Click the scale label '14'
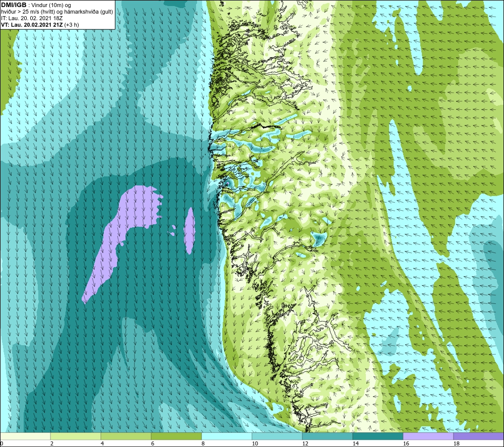This screenshot has height=447, width=504. [355, 444]
